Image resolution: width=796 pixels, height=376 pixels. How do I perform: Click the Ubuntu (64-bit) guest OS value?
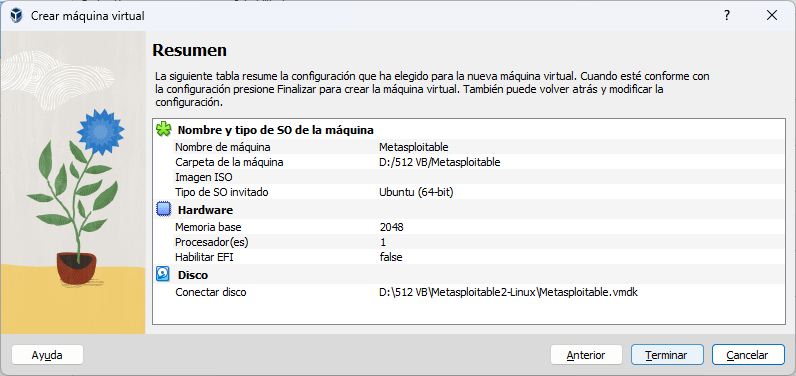pyautogui.click(x=416, y=192)
